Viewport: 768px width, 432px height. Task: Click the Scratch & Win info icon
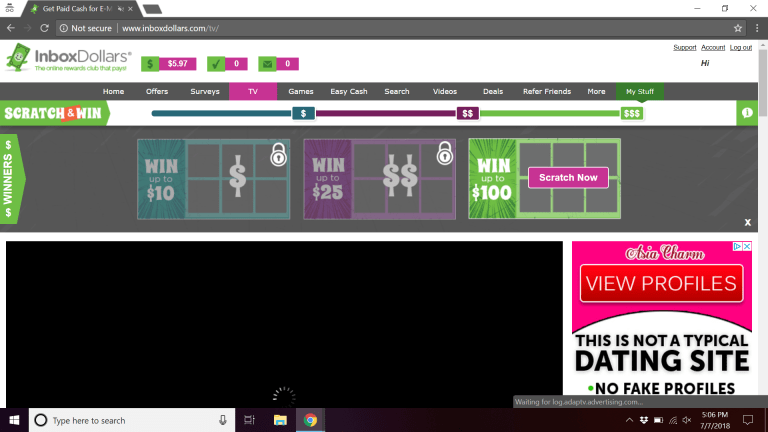point(746,113)
